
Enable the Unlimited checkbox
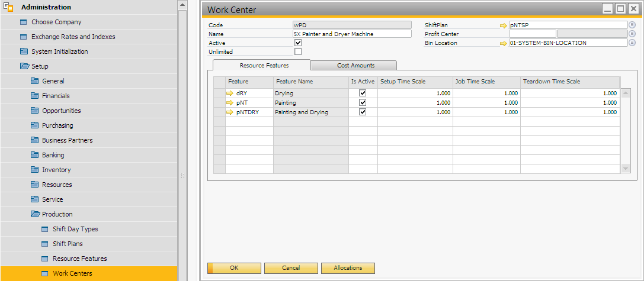point(298,52)
